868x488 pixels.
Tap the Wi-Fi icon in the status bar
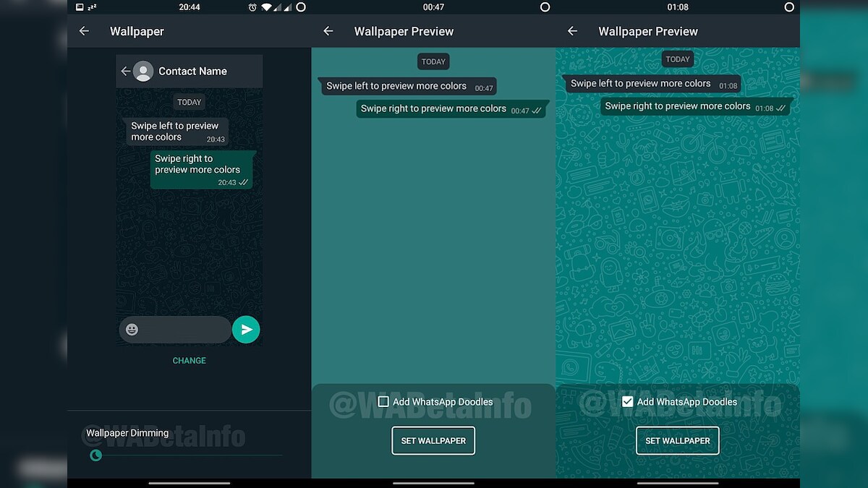click(266, 7)
